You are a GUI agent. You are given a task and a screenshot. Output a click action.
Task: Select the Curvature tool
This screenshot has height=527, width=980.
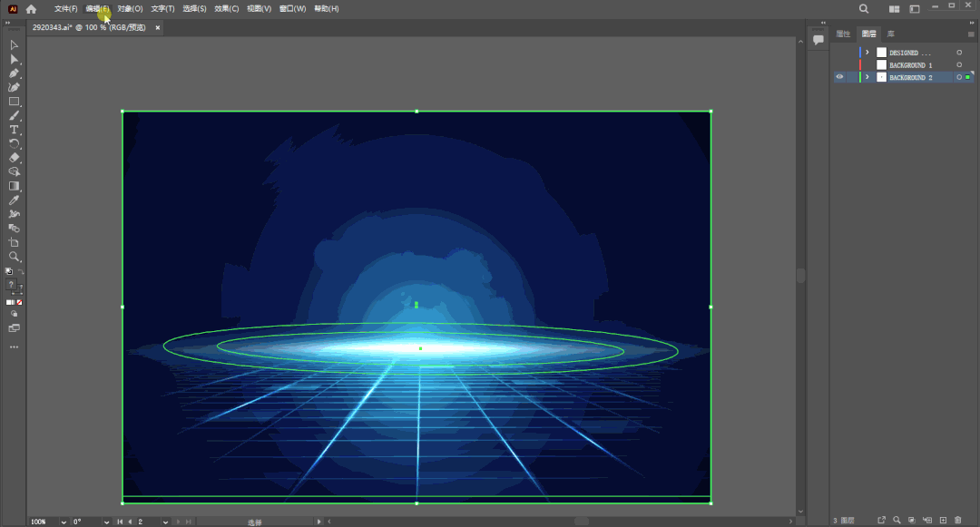coord(14,87)
